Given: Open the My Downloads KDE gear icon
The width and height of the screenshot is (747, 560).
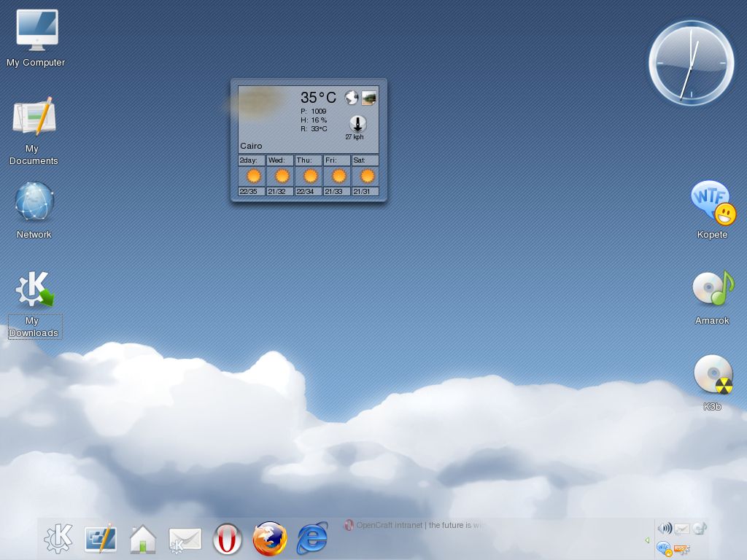Looking at the screenshot, I should pos(34,289).
